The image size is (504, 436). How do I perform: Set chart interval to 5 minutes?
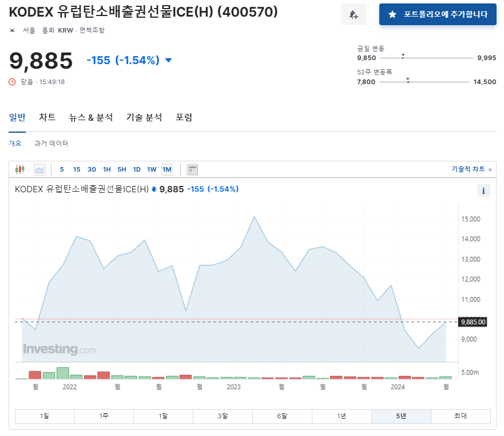62,169
